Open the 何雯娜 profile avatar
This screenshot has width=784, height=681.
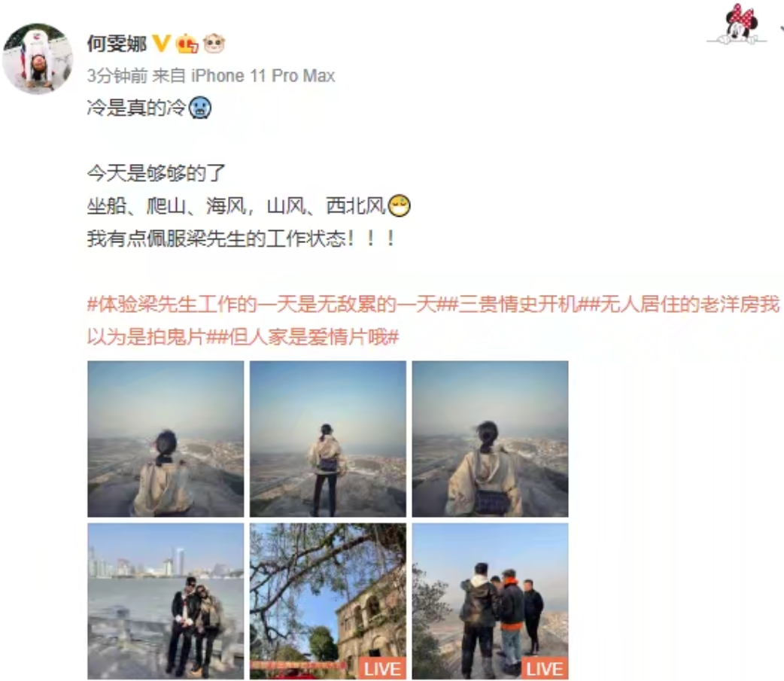(38, 59)
